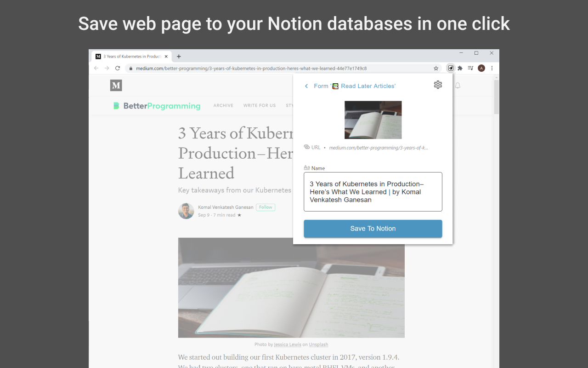The height and width of the screenshot is (368, 588).
Task: Follow Komal Venkatesh Ganesan
Action: (x=266, y=207)
